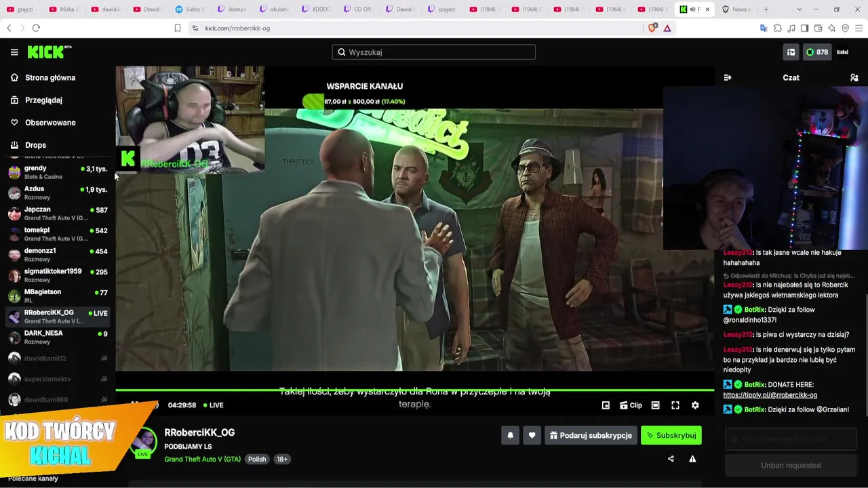Image resolution: width=868 pixels, height=488 pixels.
Task: Open the media control music note icon
Action: pos(791,28)
